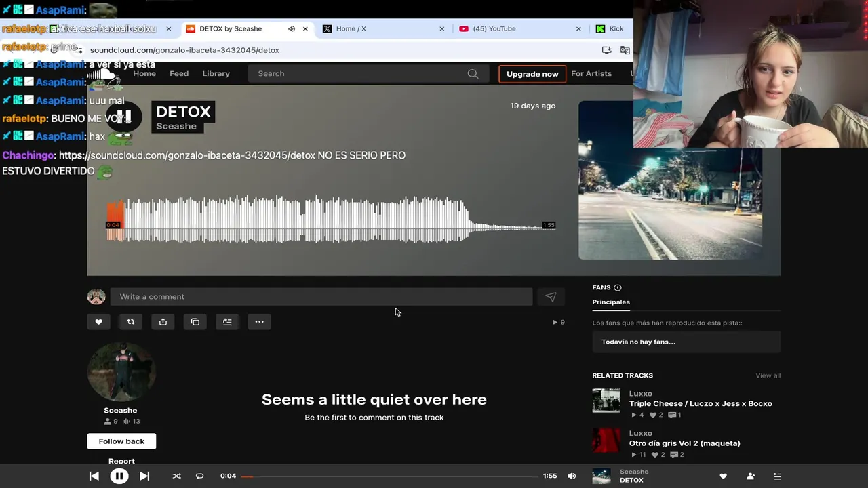
Task: Switch to Home / X tab
Action: coord(382,28)
